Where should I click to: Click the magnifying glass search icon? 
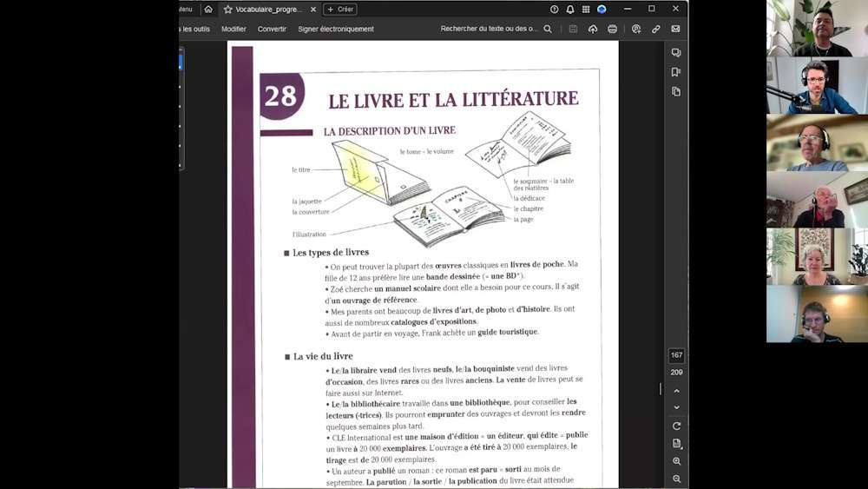(x=548, y=29)
